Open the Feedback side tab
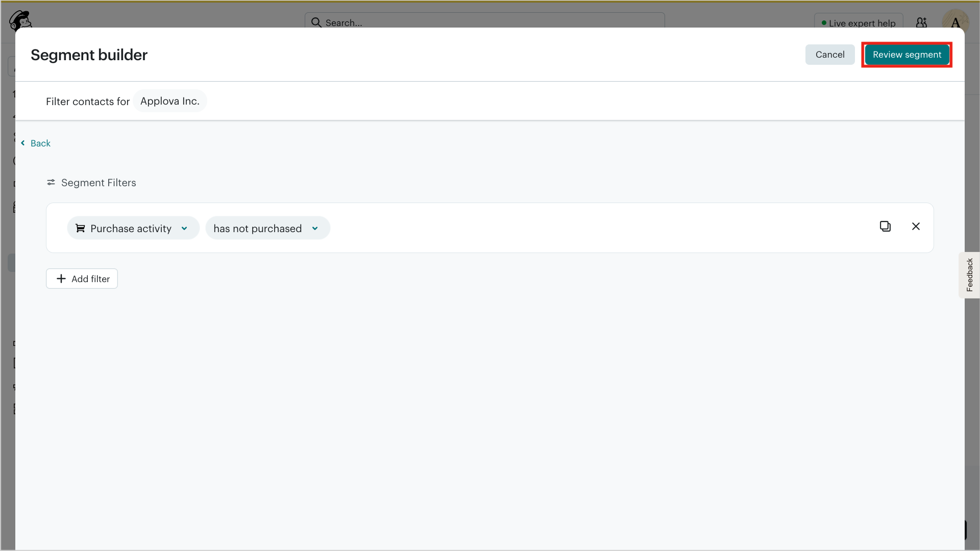This screenshot has height=551, width=980. click(969, 275)
